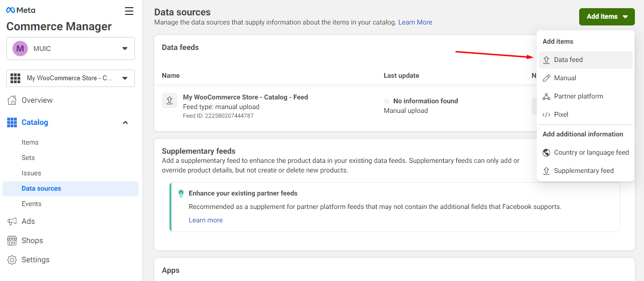
Task: Click the Data feeds section heading
Action: (x=180, y=48)
